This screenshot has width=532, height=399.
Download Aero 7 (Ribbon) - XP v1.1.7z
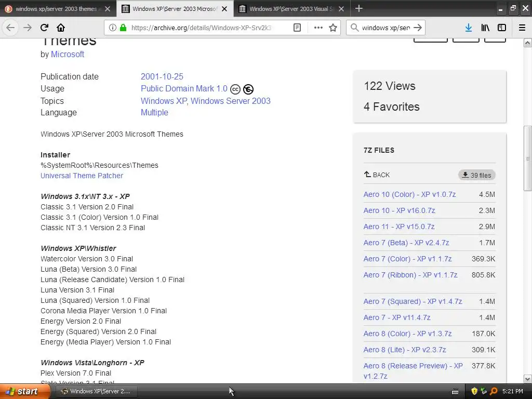pyautogui.click(x=410, y=275)
